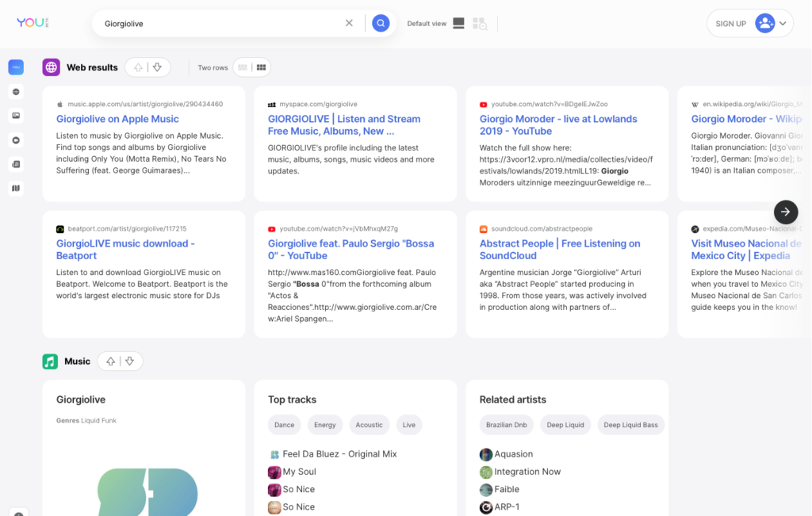The width and height of the screenshot is (812, 516).
Task: Click the Giorgiolive artist name in Music card
Action: point(81,399)
